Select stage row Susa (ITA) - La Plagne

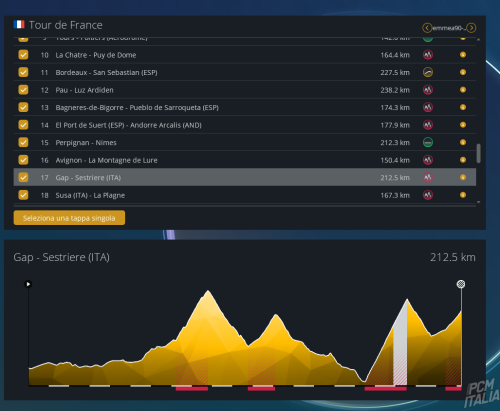pyautogui.click(x=245, y=195)
